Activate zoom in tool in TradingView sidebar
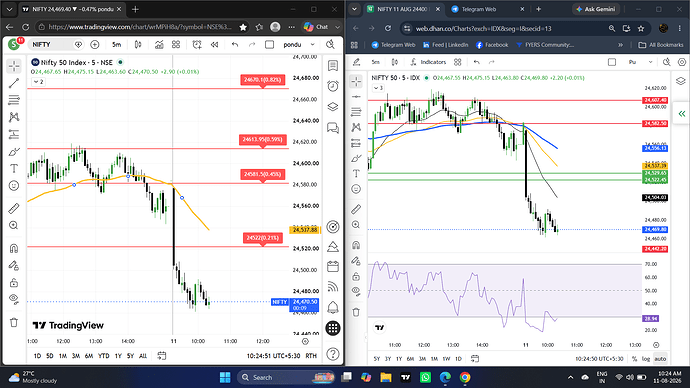Image resolution: width=690 pixels, height=388 pixels. [x=14, y=225]
